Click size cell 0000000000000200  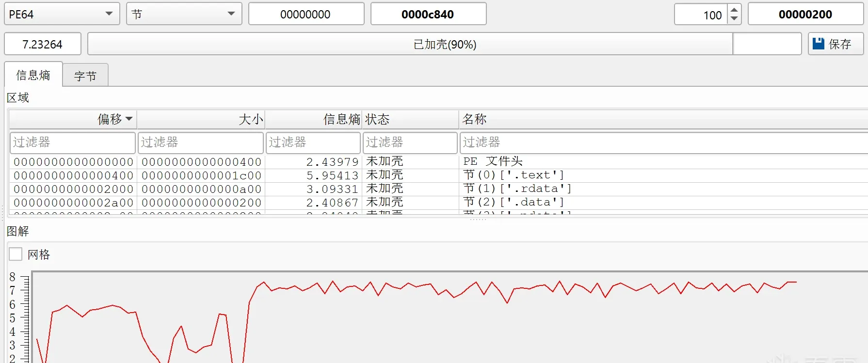pos(201,203)
